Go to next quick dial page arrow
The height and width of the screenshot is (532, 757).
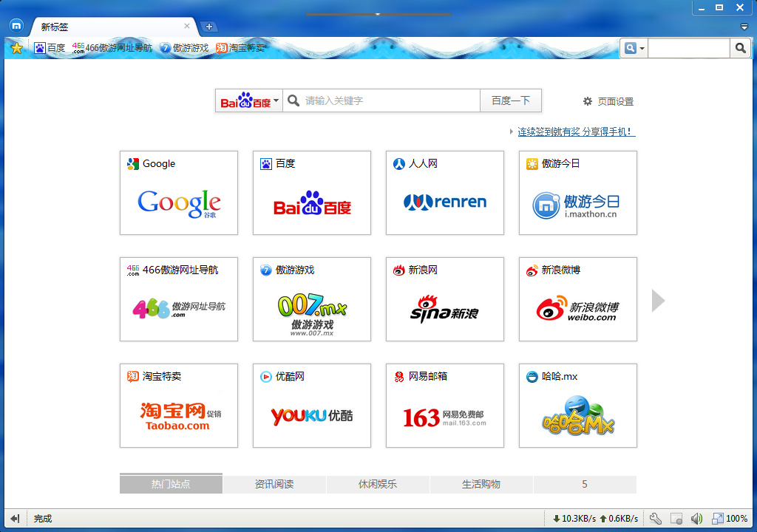pos(658,301)
